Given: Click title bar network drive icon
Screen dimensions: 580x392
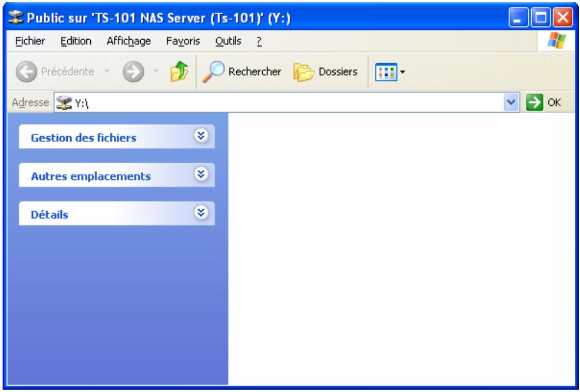Looking at the screenshot, I should tap(16, 17).
